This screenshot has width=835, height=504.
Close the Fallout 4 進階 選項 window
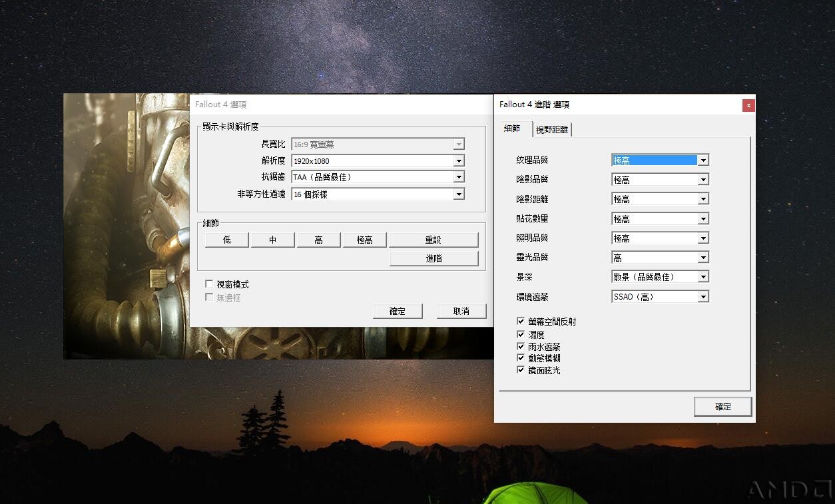[x=748, y=105]
